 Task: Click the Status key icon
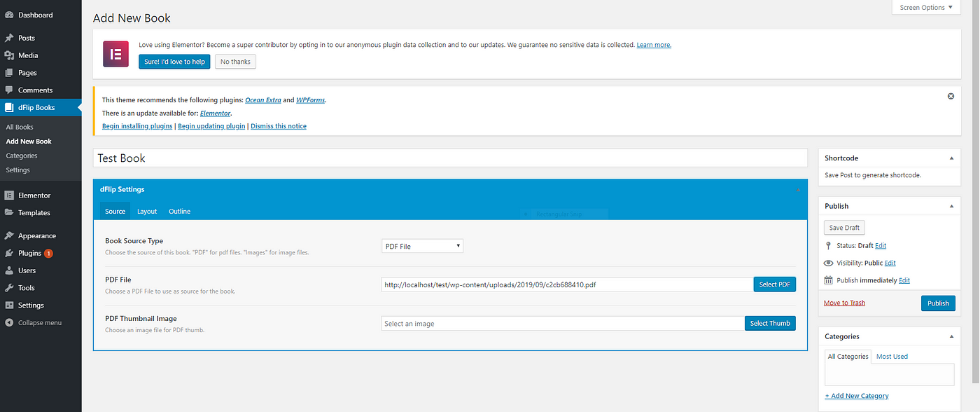point(829,246)
